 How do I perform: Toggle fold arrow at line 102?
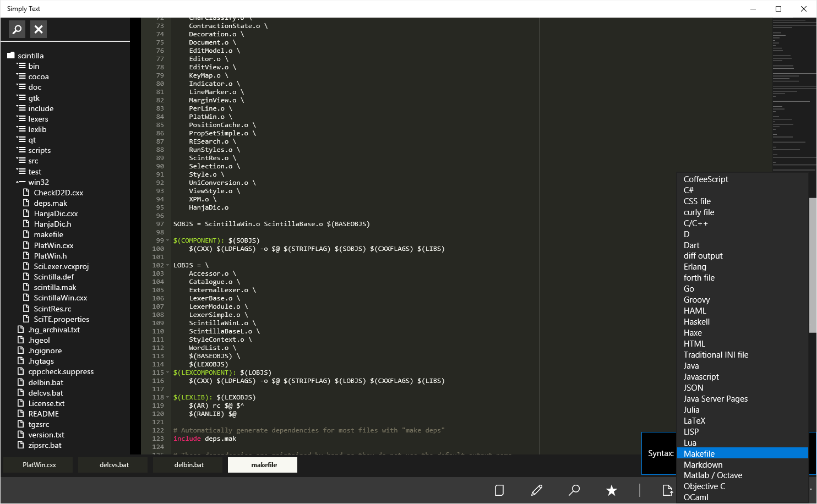[168, 265]
